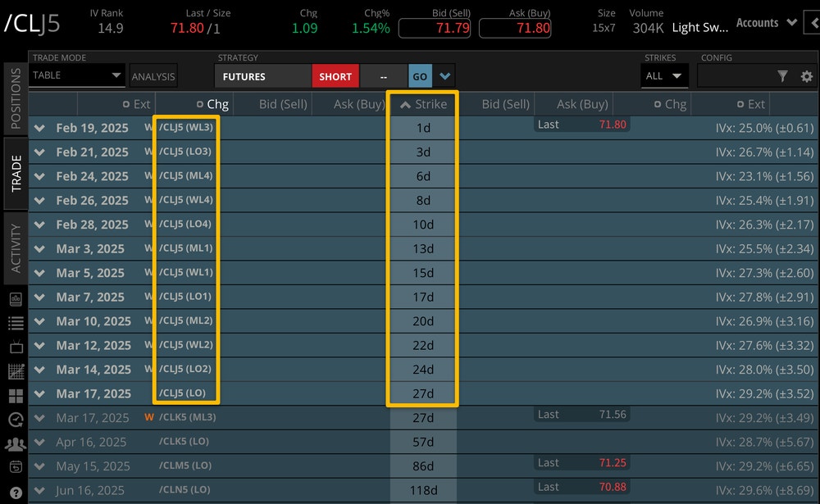Open the watchlist list icon in sidebar
The width and height of the screenshot is (820, 504).
click(16, 323)
